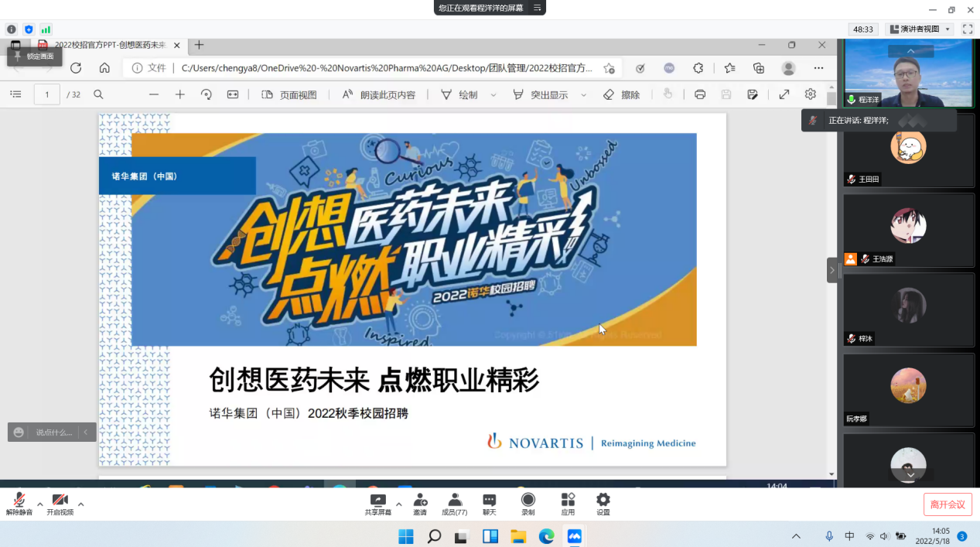Screen dimensions: 980x547
Task: Toggle full screen meeting view
Action: tap(967, 29)
